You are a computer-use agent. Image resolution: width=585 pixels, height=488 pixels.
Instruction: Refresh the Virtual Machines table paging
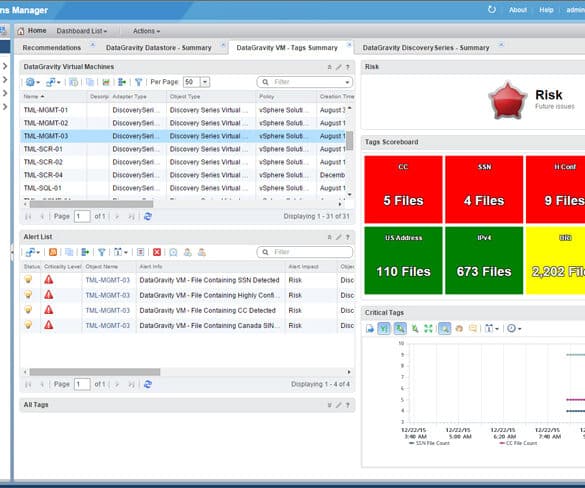tap(148, 216)
